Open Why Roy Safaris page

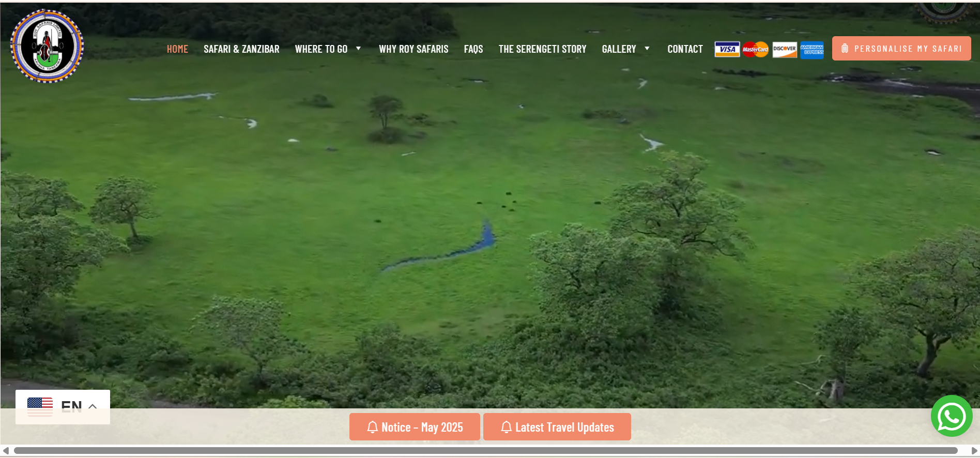[414, 49]
